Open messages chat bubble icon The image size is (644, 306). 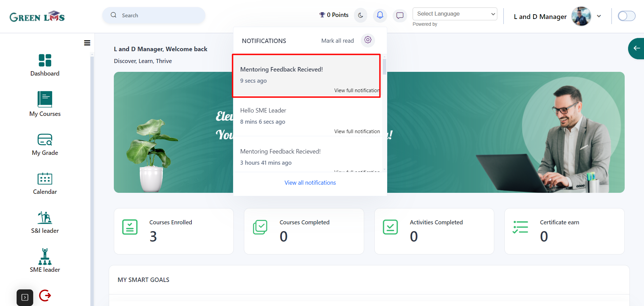coord(400,15)
